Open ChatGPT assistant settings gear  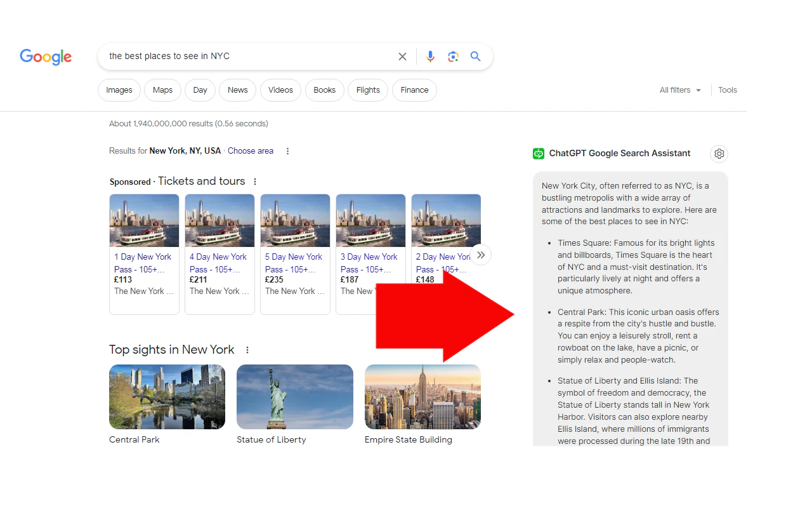click(x=719, y=154)
